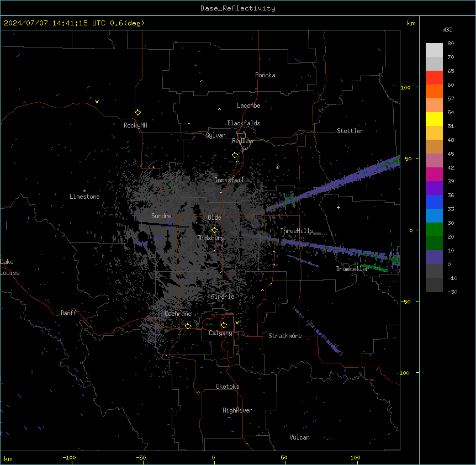Select the Ponoka city label
The width and height of the screenshot is (476, 465).
(265, 75)
